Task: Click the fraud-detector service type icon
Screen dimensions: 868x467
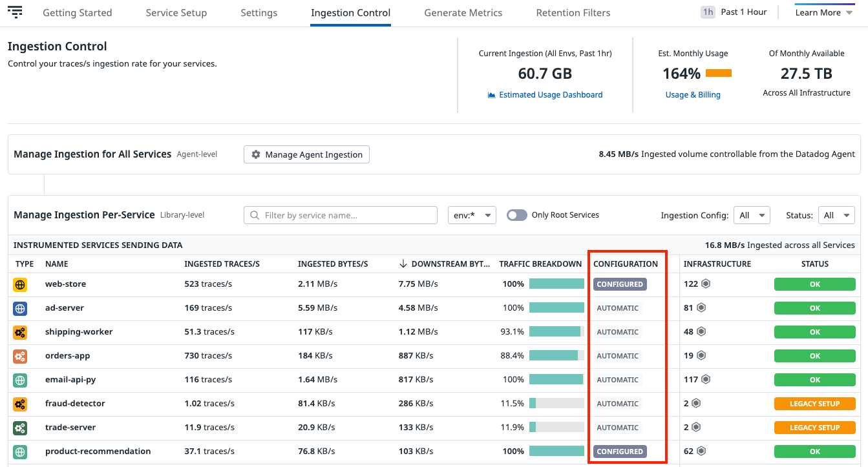Action: pos(20,404)
